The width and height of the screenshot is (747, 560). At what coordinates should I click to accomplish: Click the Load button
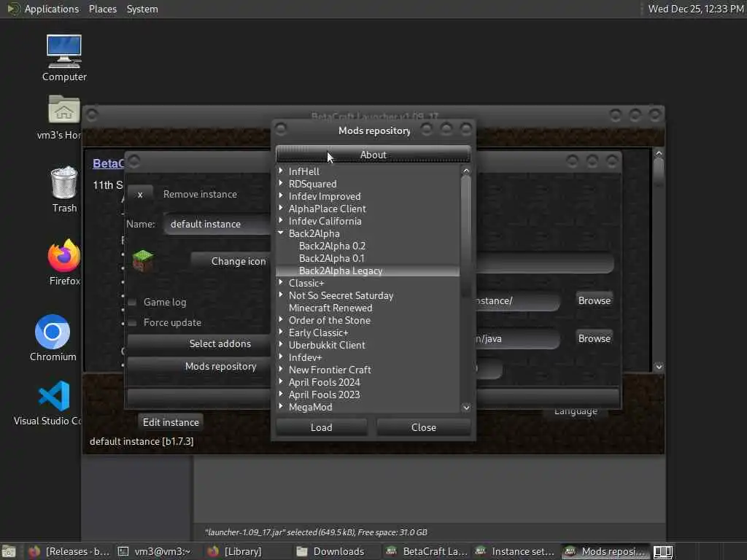pyautogui.click(x=322, y=427)
